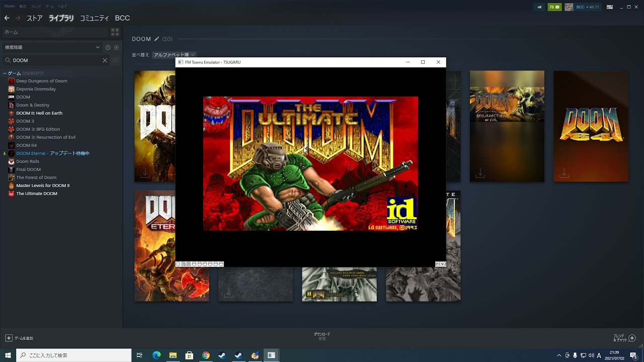Click the ホーム button
This screenshot has height=362, width=644.
click(54, 32)
